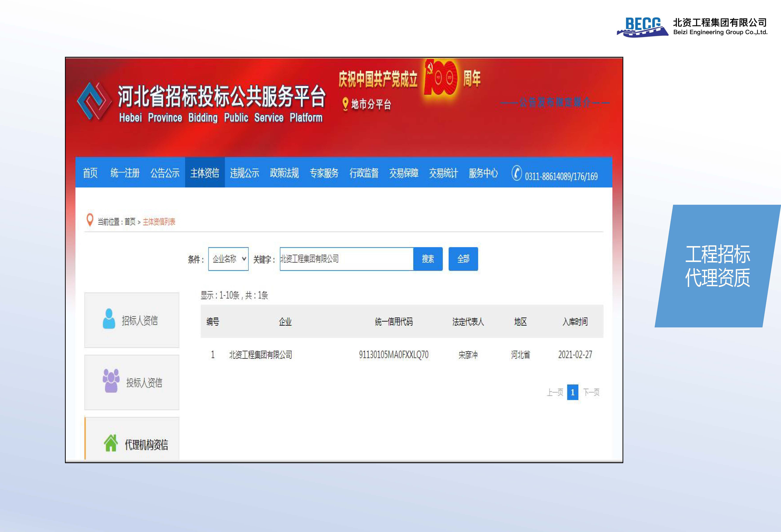Click the 入库时间 column header

click(575, 322)
